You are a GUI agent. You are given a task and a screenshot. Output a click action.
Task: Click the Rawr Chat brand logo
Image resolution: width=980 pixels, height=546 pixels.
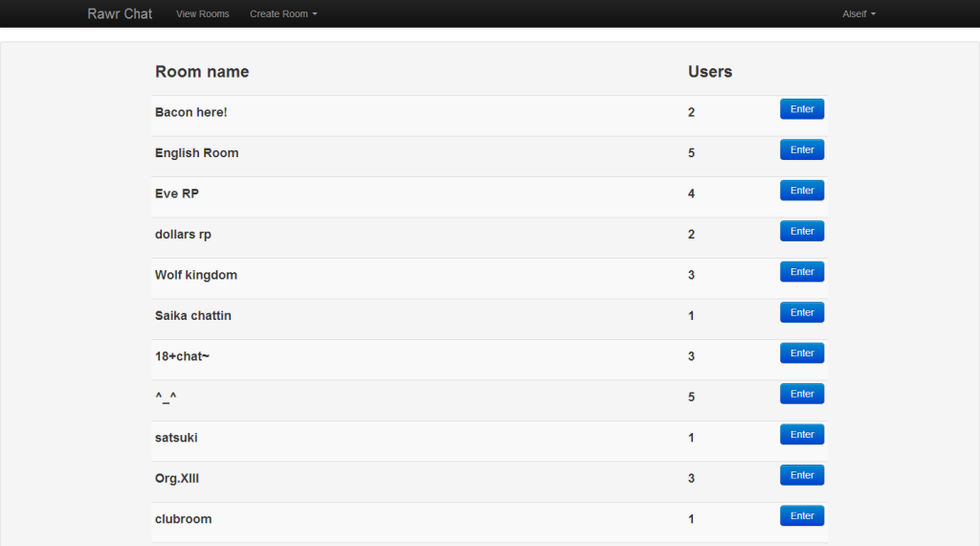tap(120, 13)
